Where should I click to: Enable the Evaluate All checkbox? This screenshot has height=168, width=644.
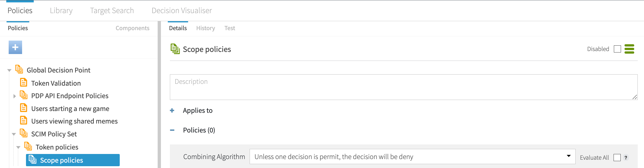pyautogui.click(x=617, y=158)
